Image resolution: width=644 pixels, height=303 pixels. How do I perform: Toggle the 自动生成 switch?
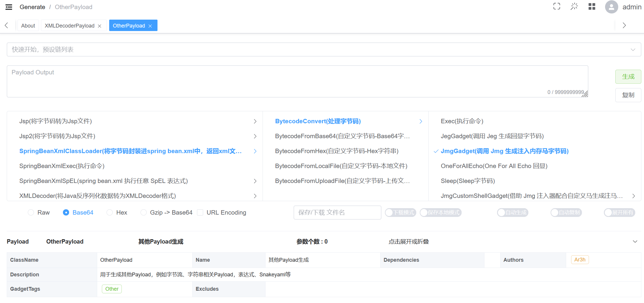point(512,213)
